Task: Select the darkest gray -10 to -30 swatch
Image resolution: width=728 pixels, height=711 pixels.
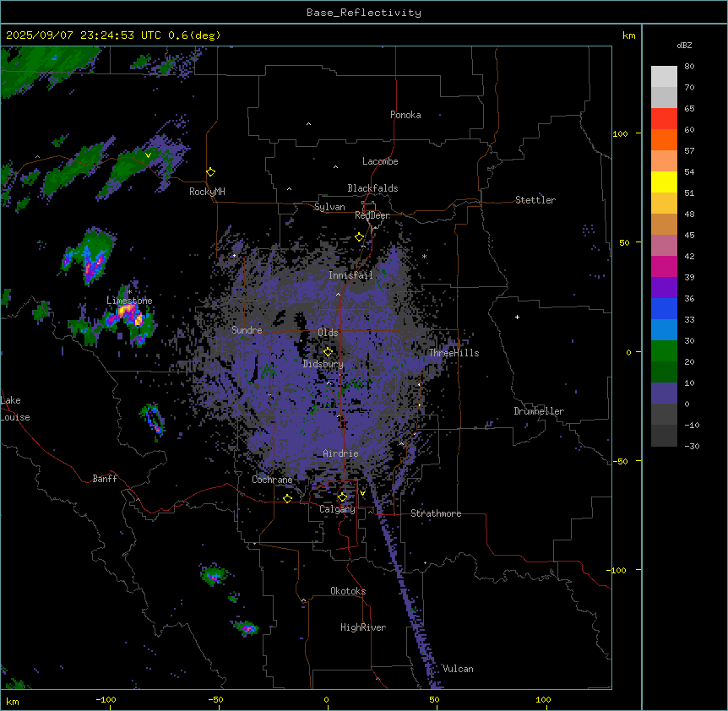Action: click(x=664, y=436)
